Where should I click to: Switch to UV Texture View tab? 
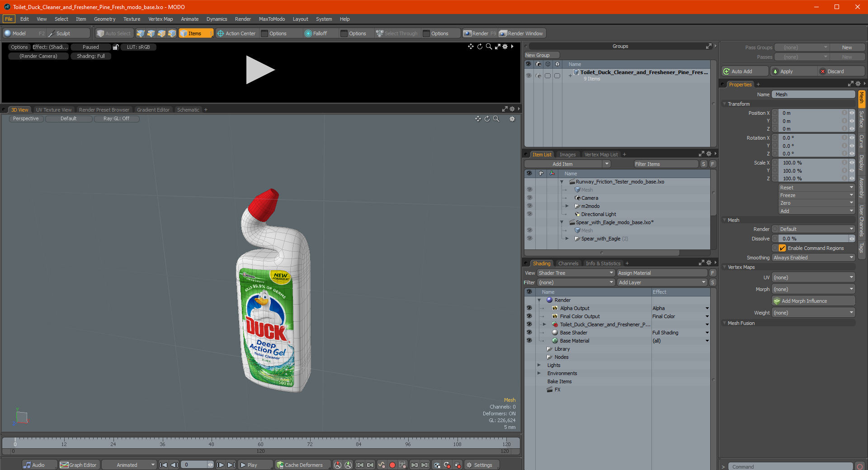click(x=54, y=110)
